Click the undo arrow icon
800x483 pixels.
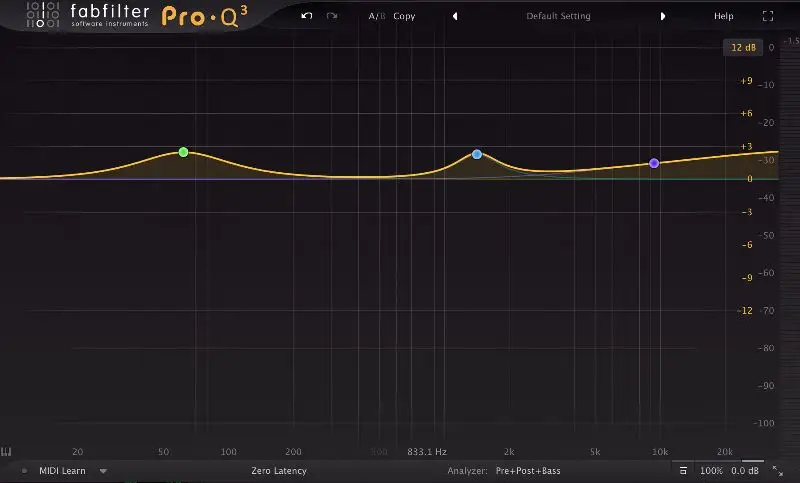[307, 16]
